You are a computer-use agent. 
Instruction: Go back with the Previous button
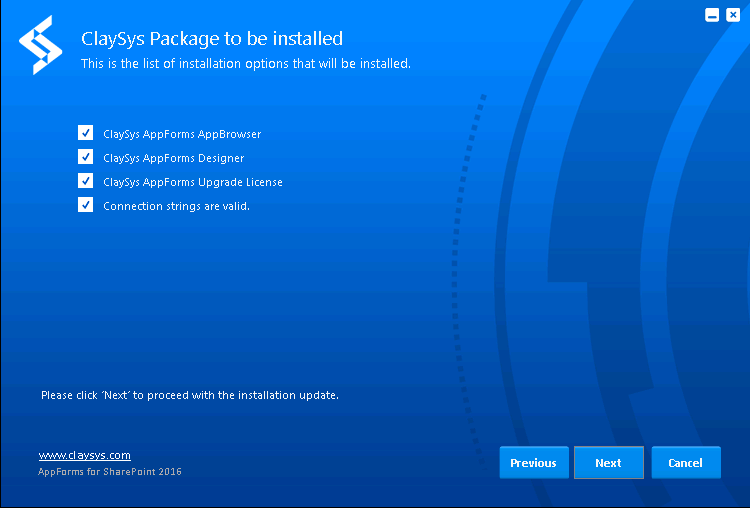pos(534,463)
